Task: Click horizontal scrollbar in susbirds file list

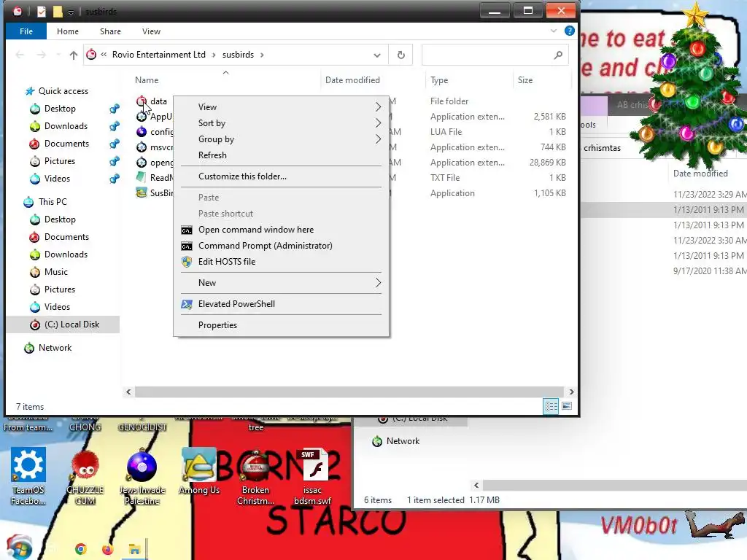Action: click(x=349, y=392)
